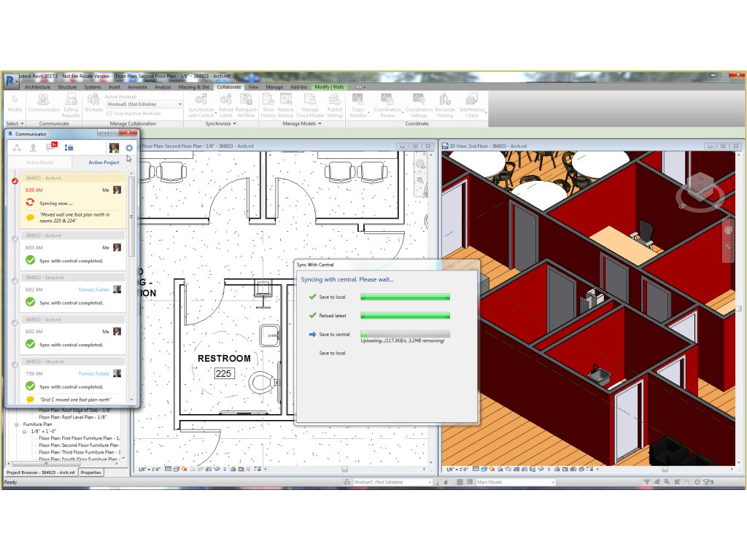747x560 pixels.
Task: Toggle Detail Level icon in floor plan control bar
Action: tap(169, 469)
